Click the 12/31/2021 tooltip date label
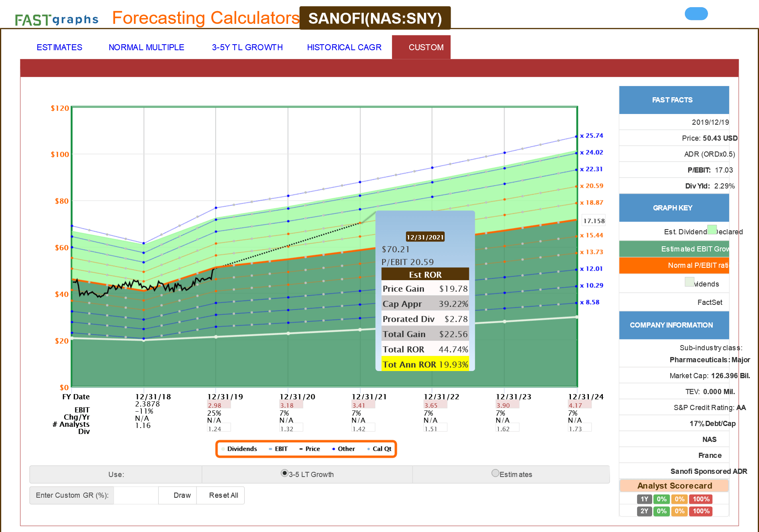This screenshot has height=532, width=759. coord(425,237)
